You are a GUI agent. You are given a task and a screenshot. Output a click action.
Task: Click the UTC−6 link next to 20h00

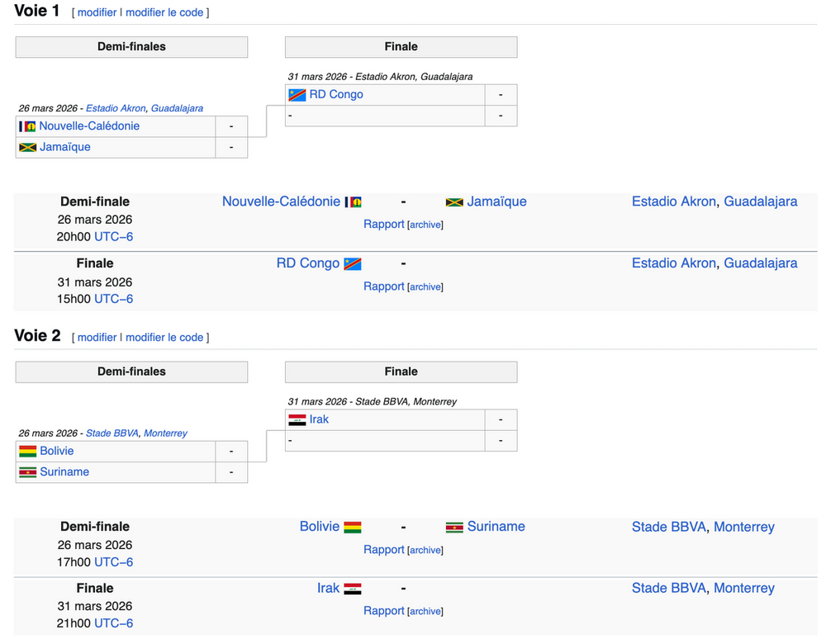[x=114, y=237]
